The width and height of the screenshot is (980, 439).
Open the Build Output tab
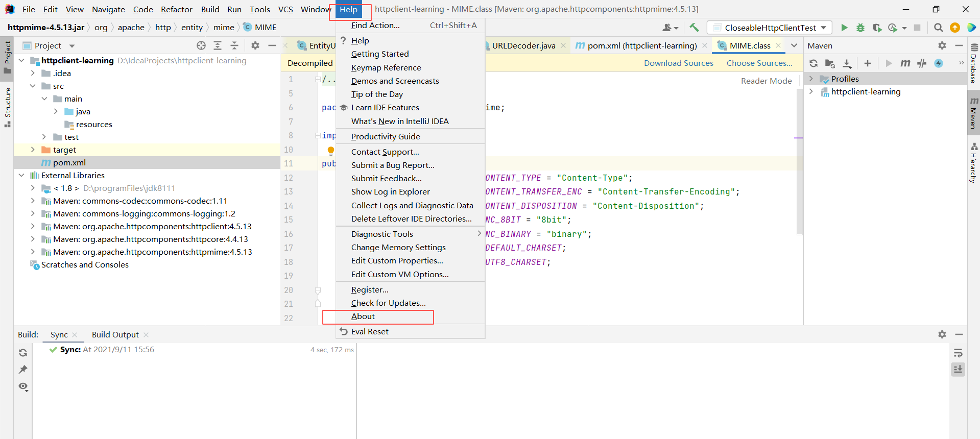coord(115,334)
